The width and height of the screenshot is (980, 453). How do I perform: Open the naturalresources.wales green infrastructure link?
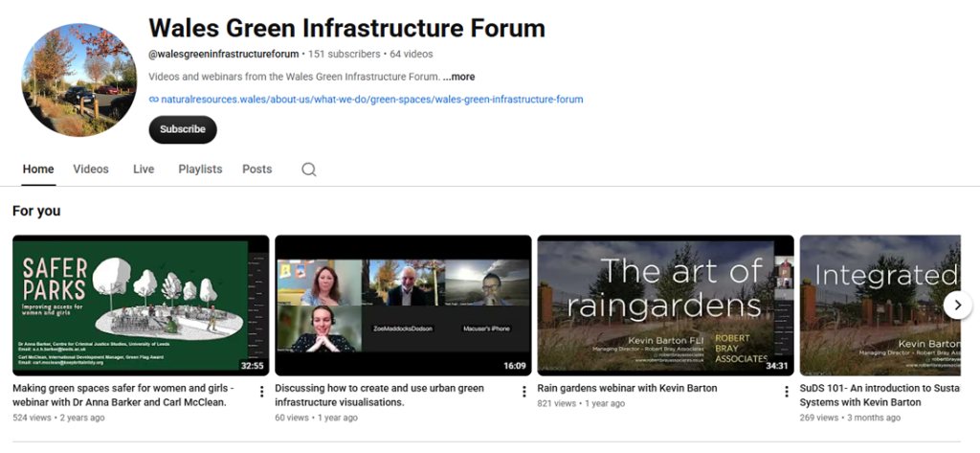pos(372,100)
